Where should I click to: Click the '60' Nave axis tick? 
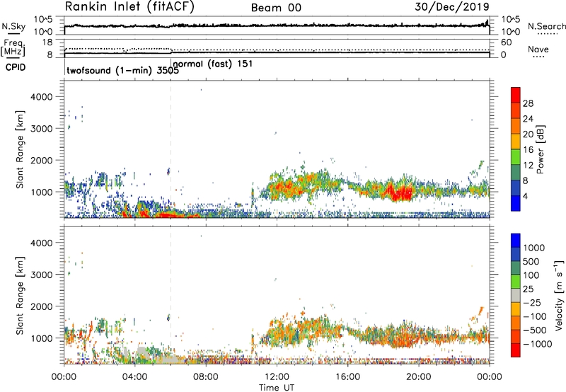(507, 42)
